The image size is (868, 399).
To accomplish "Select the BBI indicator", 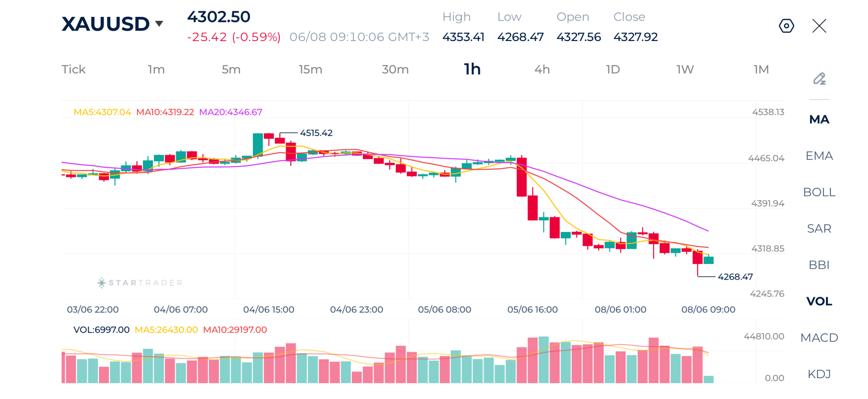I will point(819,264).
